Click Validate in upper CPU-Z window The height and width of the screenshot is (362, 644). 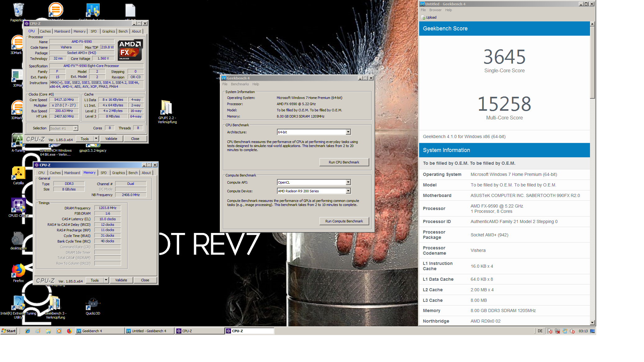click(x=111, y=139)
